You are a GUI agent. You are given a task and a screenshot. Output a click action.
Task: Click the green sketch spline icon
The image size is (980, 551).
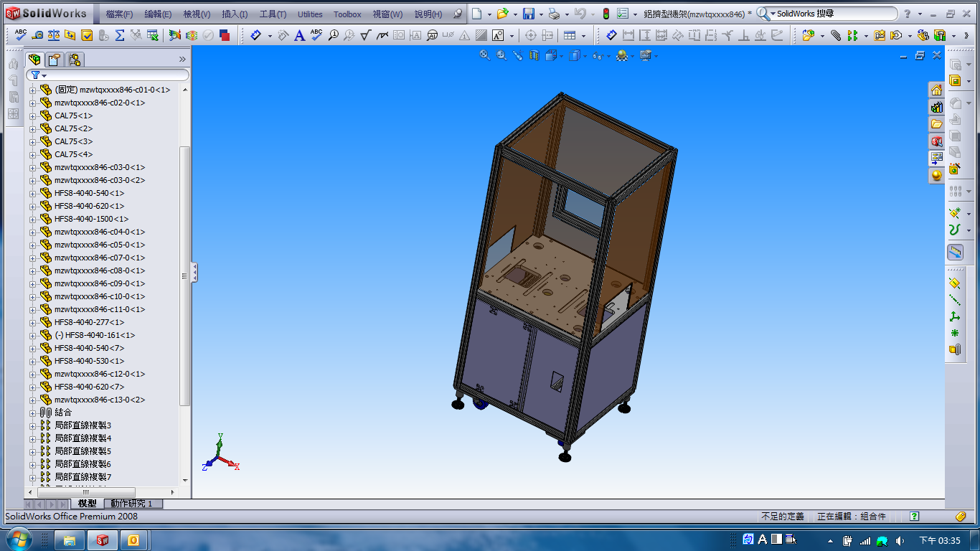[x=954, y=230]
